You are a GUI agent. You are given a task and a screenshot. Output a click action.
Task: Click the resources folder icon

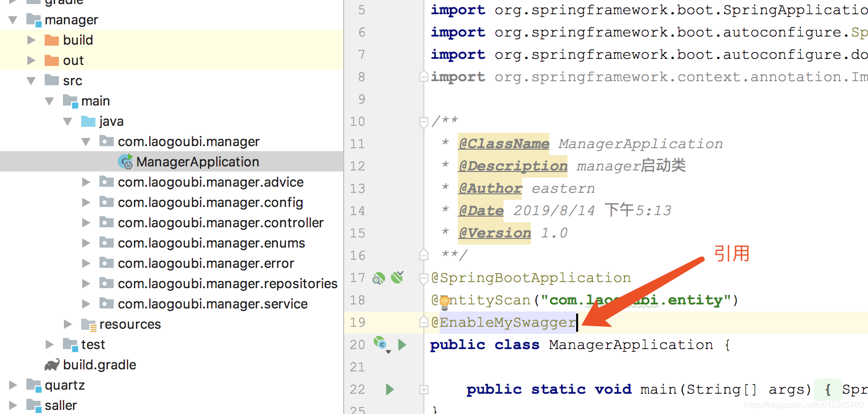[x=89, y=325]
